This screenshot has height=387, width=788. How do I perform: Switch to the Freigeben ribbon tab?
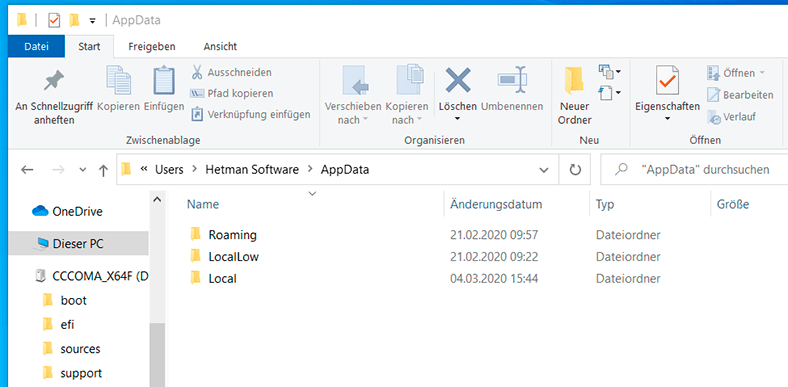tap(152, 46)
